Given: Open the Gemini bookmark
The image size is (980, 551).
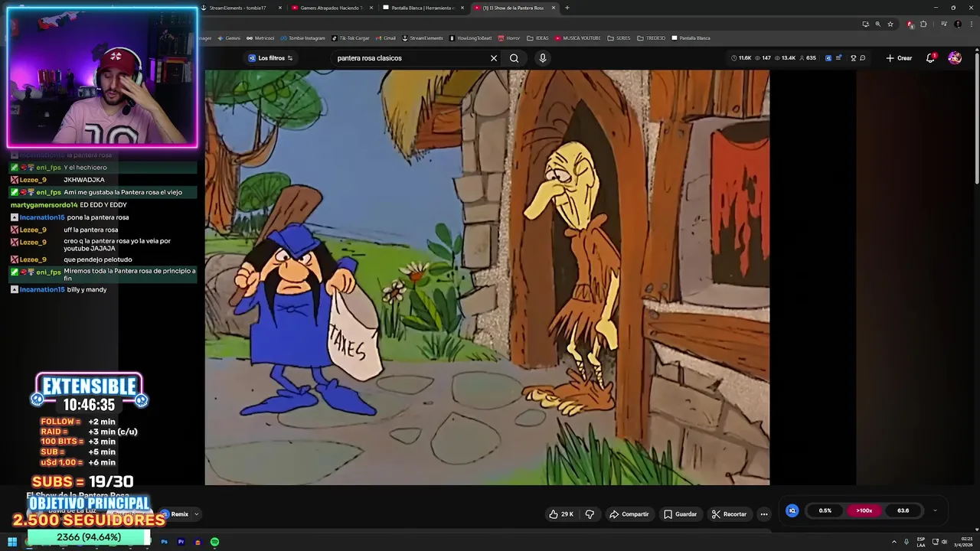Looking at the screenshot, I should pyautogui.click(x=229, y=38).
